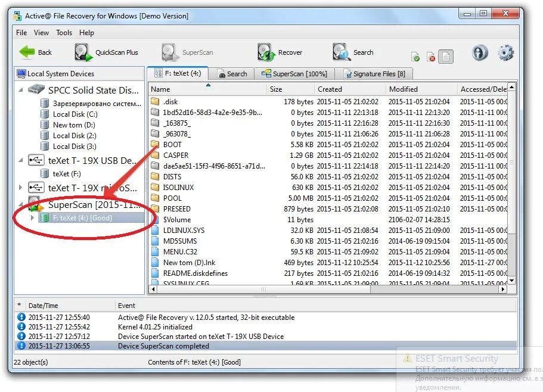Viewport: 543px width, 392px height.
Task: Expand the teXet T-19X microSD node
Action: tap(20, 188)
